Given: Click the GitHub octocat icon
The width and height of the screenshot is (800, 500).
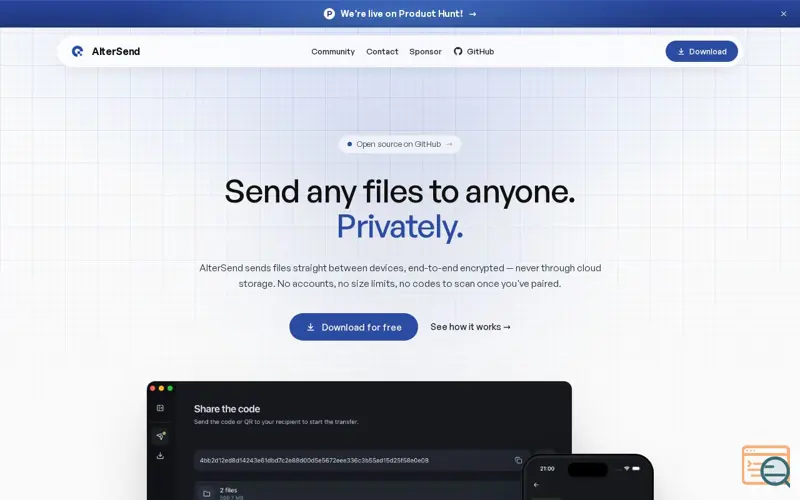Looking at the screenshot, I should coord(458,51).
